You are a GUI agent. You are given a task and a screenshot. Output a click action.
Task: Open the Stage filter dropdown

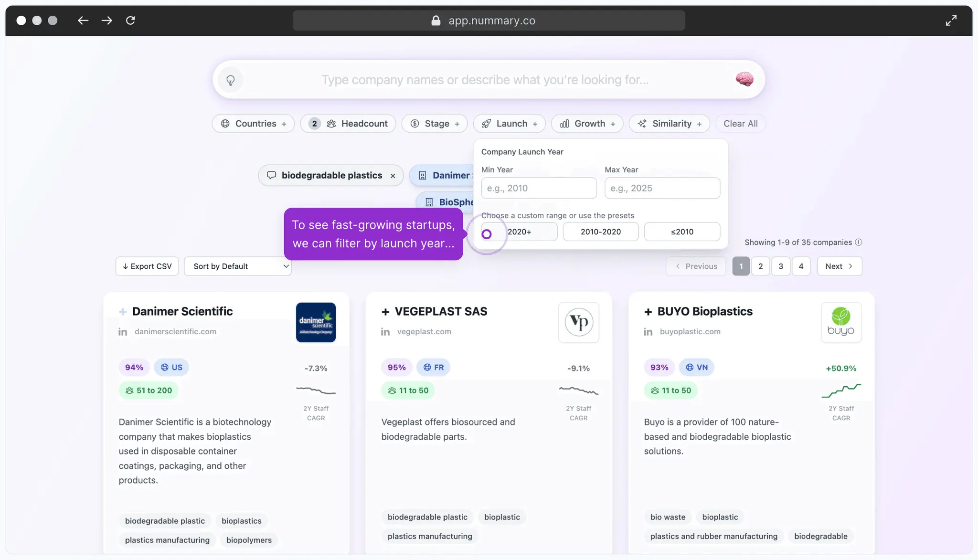tap(435, 124)
